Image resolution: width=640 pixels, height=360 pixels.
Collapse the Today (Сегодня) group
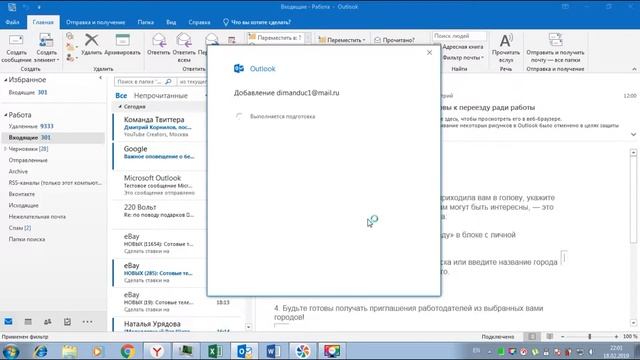[x=120, y=107]
